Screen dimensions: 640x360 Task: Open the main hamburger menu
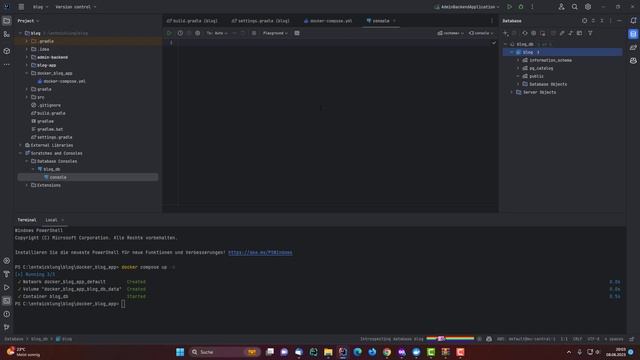[21, 7]
